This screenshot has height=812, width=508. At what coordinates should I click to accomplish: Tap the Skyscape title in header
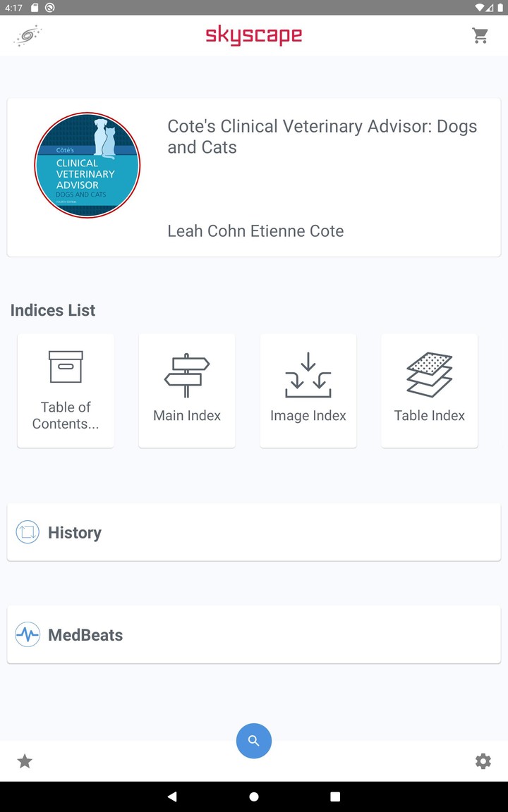click(254, 35)
